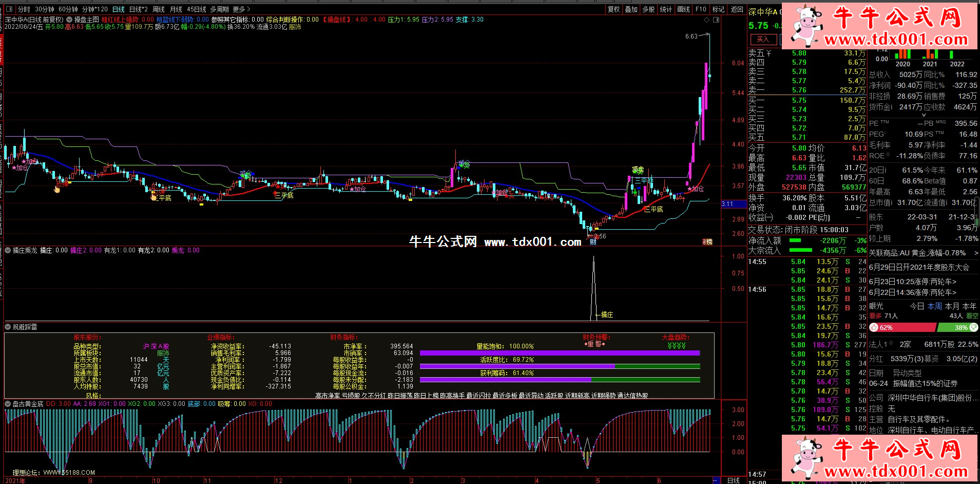Click the 看空 bearish label

click(972, 316)
